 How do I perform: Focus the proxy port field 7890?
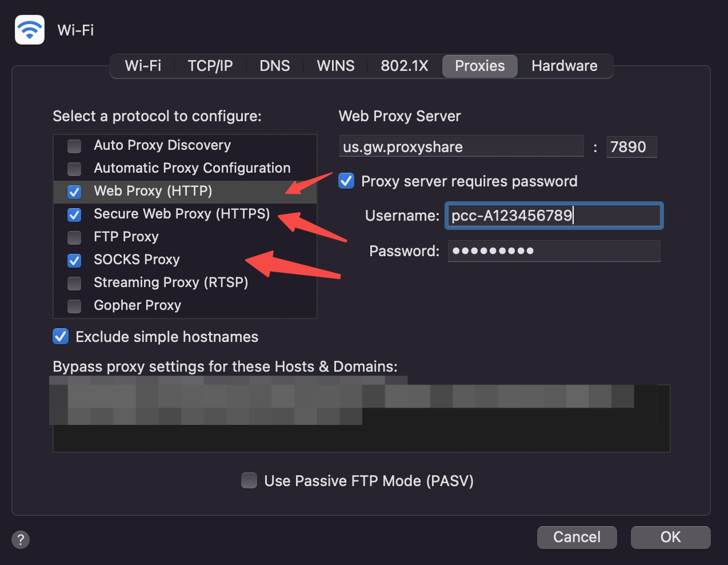631,147
